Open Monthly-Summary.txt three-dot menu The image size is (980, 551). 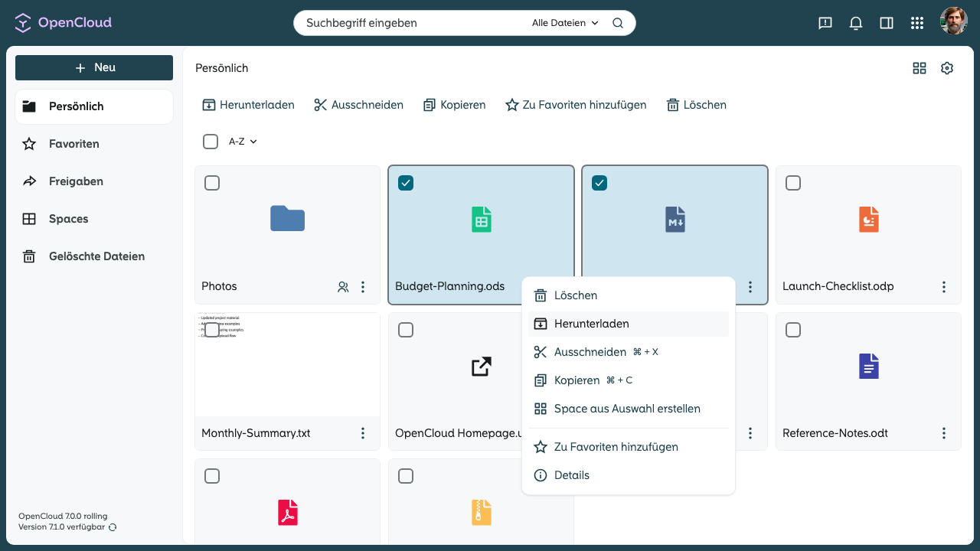pyautogui.click(x=363, y=433)
